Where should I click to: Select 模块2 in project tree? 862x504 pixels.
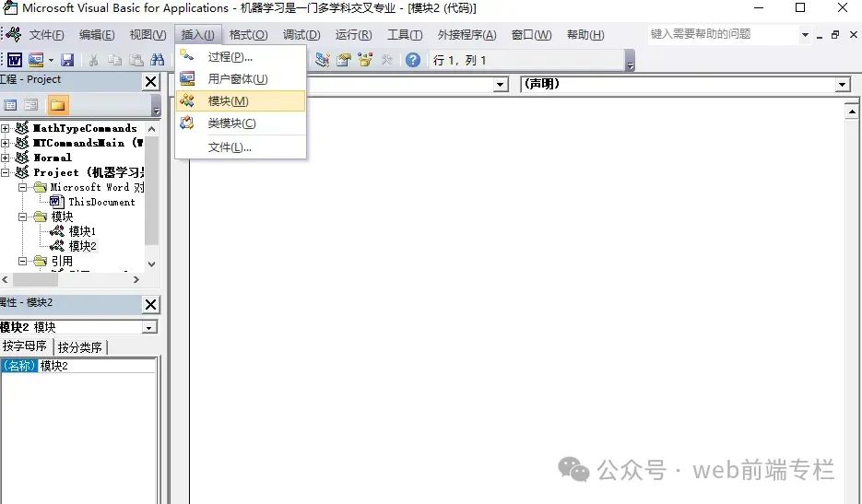[x=82, y=246]
